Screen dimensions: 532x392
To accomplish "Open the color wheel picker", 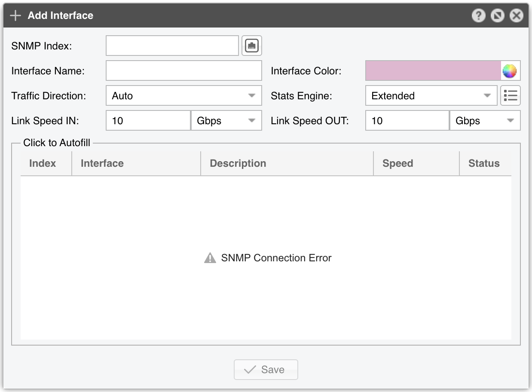I will coord(509,71).
